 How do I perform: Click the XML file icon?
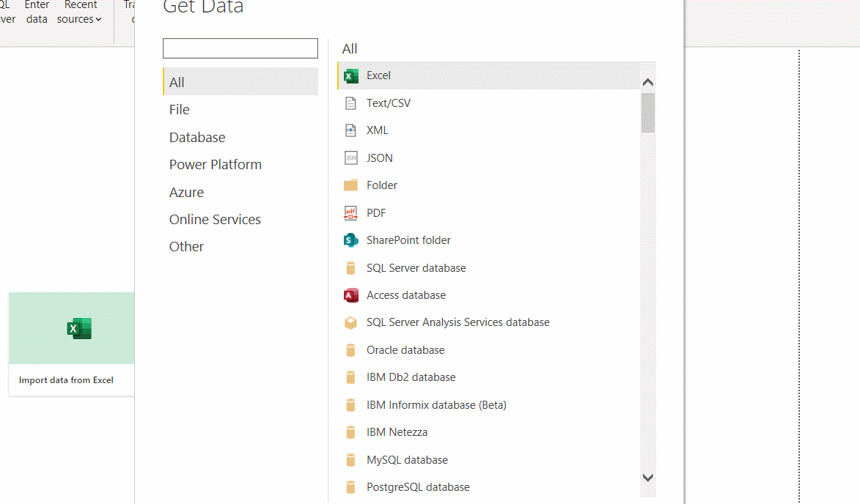(x=350, y=130)
